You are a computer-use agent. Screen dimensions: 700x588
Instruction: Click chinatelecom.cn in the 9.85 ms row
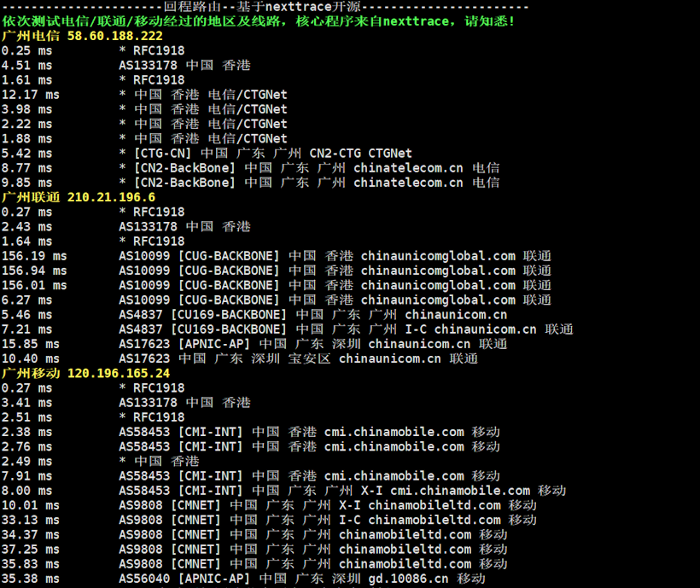(408, 183)
